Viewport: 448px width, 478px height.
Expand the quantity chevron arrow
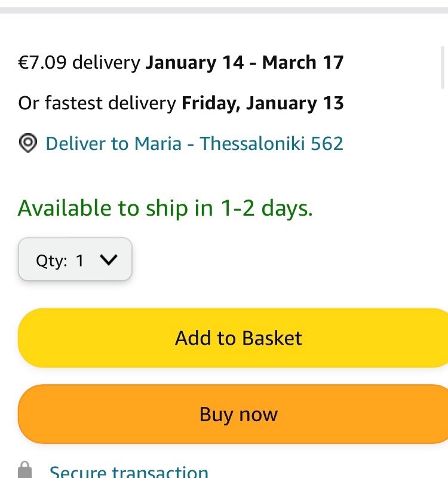point(109,260)
